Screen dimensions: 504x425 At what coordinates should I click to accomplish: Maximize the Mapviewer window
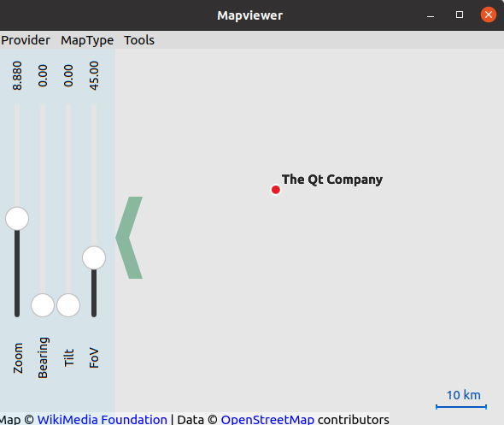[x=460, y=15]
